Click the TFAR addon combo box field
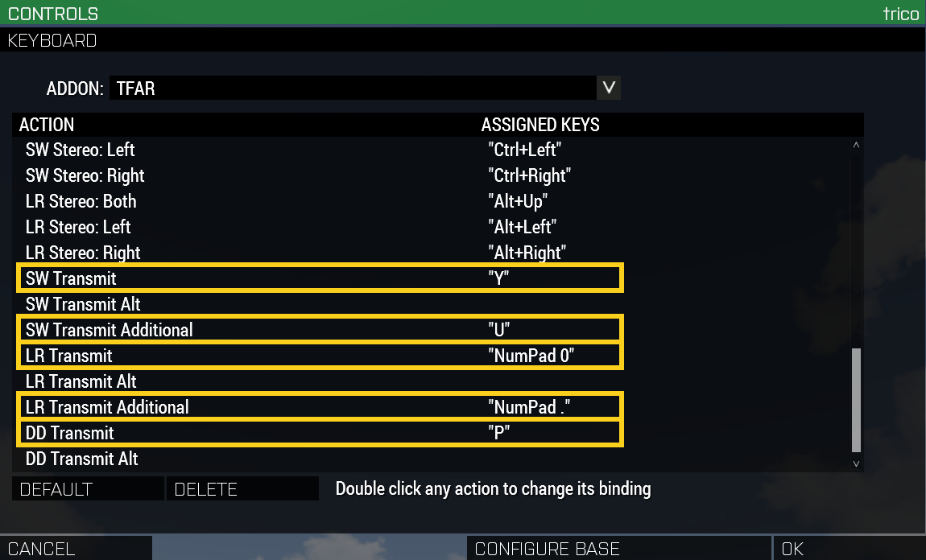The width and height of the screenshot is (926, 560). click(x=353, y=88)
